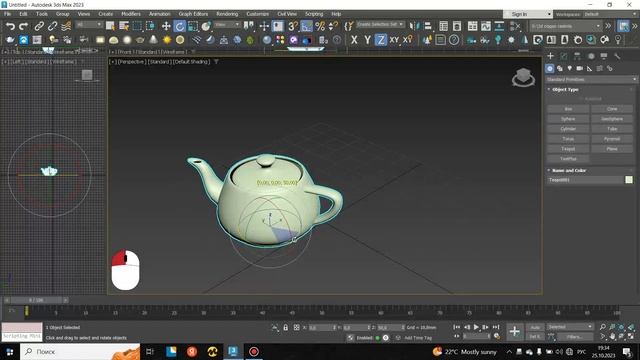The image size is (640, 360).
Task: Click Edit Named Selection Sets icon
Action: pyautogui.click(x=349, y=26)
